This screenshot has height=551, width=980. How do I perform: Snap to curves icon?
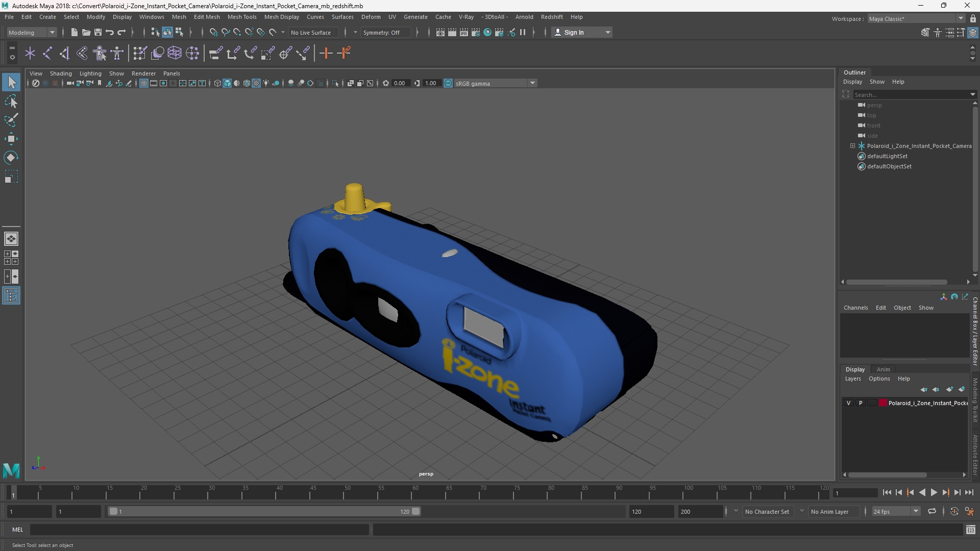[226, 32]
